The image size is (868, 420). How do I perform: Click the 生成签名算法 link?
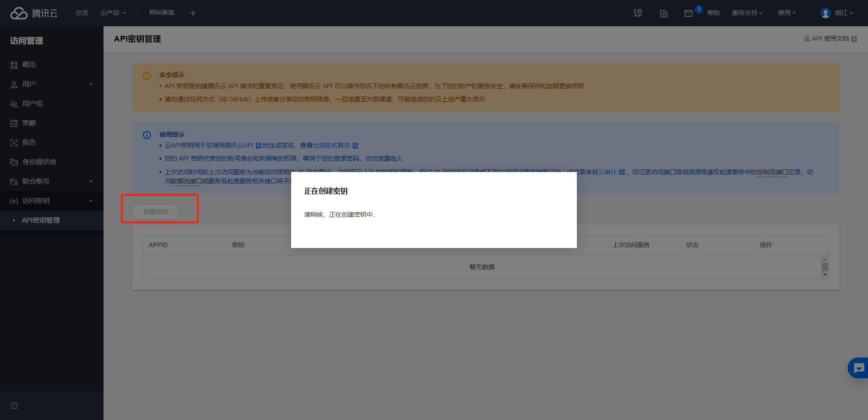[331, 145]
